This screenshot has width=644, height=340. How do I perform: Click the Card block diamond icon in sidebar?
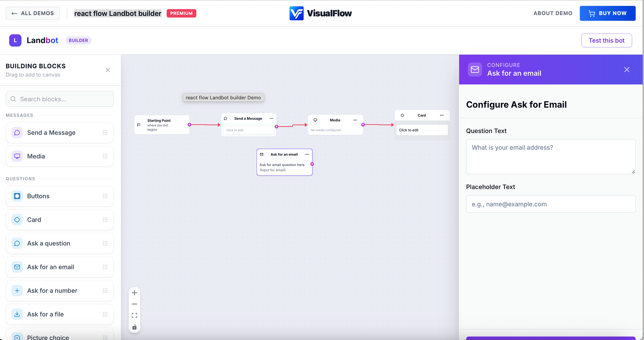point(17,219)
